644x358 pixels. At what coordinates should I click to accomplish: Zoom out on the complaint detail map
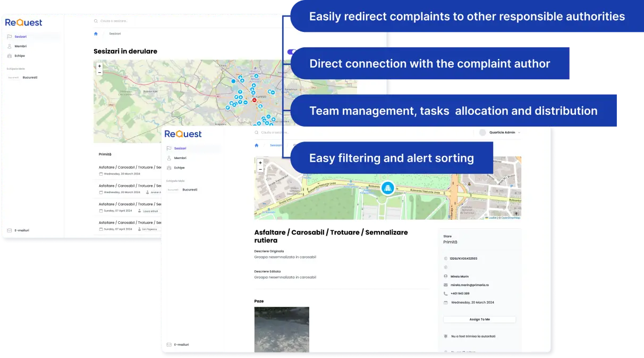tap(260, 169)
